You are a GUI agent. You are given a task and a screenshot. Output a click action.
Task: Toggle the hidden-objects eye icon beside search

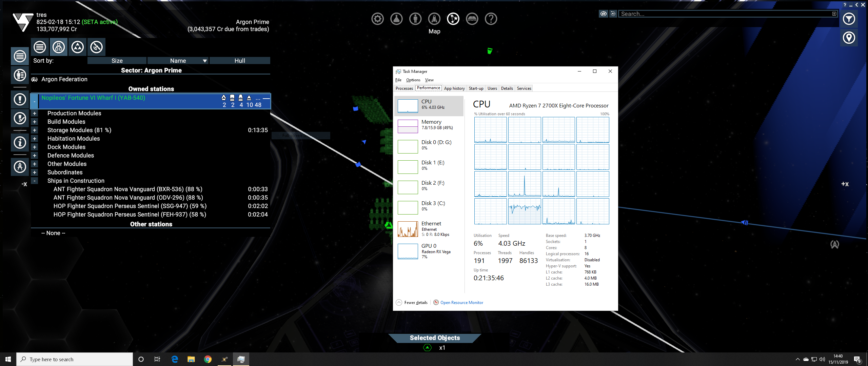603,14
